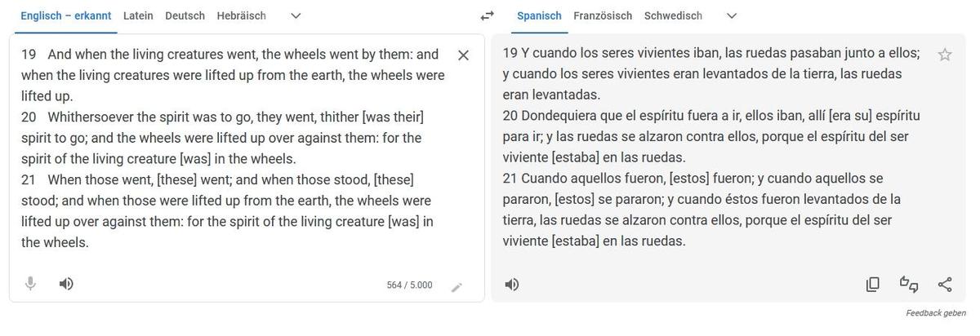Save translation with the star icon
This screenshot has width=980, height=336.
pyautogui.click(x=945, y=55)
